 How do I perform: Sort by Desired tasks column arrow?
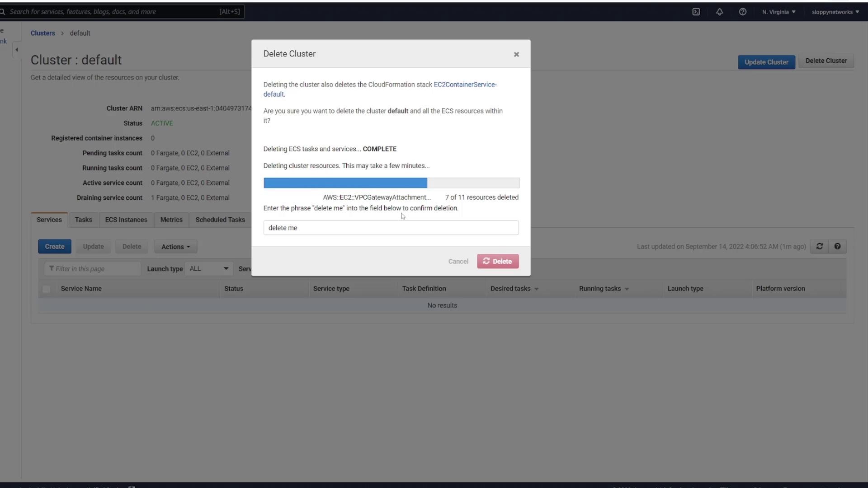[536, 289]
